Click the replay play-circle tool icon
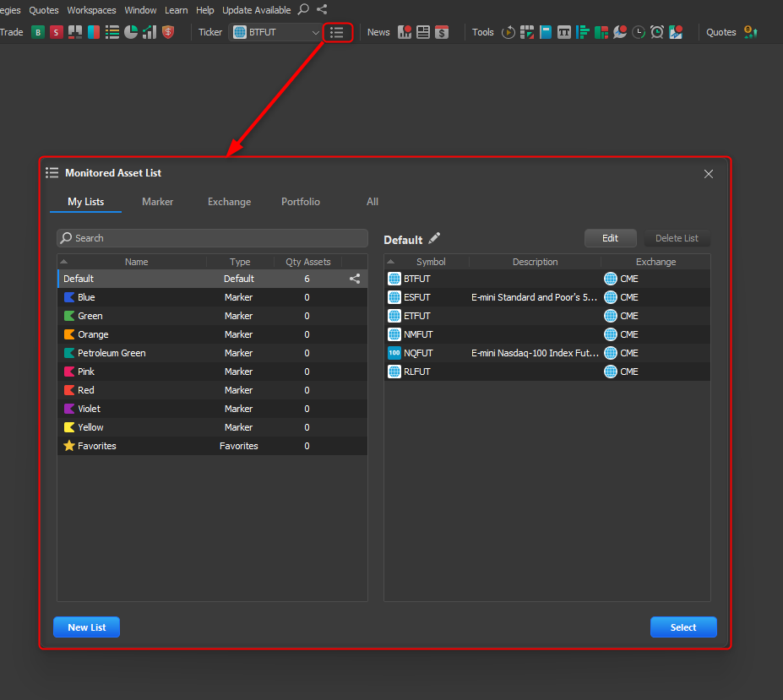Viewport: 783px width, 700px height. point(508,32)
